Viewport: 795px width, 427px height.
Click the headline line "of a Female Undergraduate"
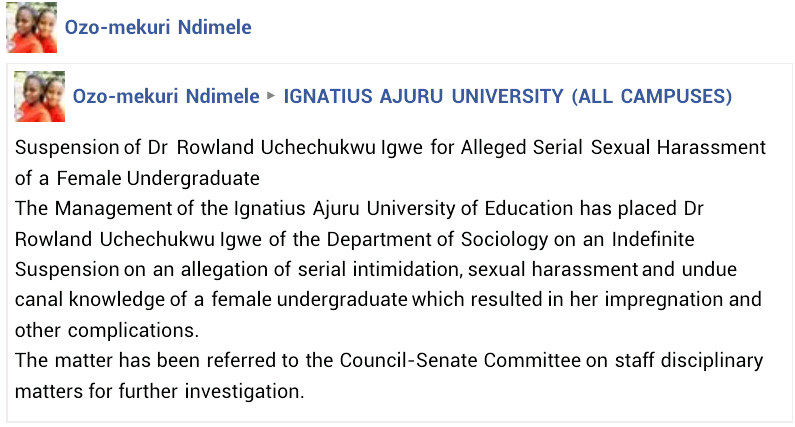pos(137,179)
